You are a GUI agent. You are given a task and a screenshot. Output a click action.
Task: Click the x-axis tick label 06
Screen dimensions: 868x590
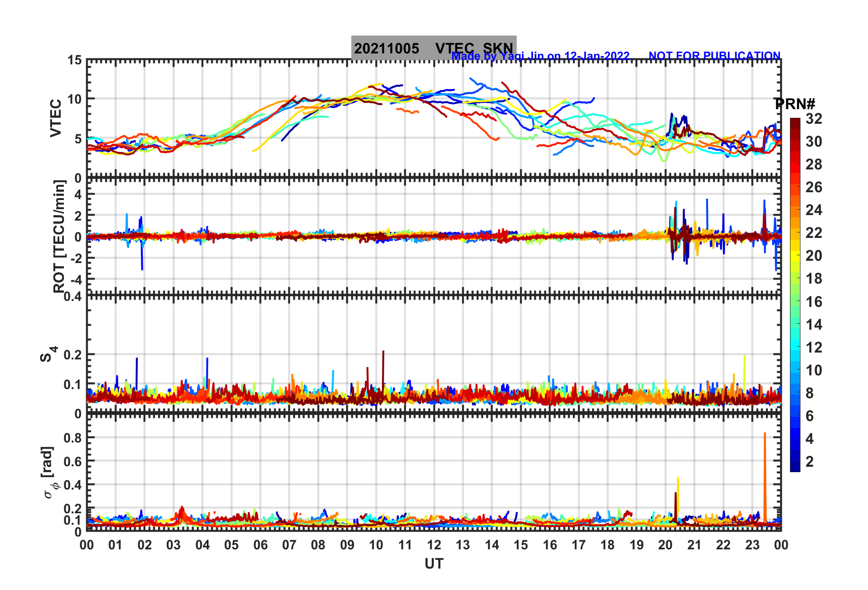click(261, 545)
